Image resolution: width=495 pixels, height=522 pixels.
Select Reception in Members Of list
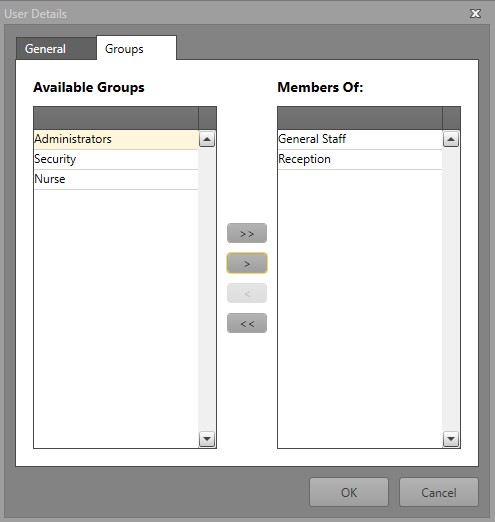(360, 159)
